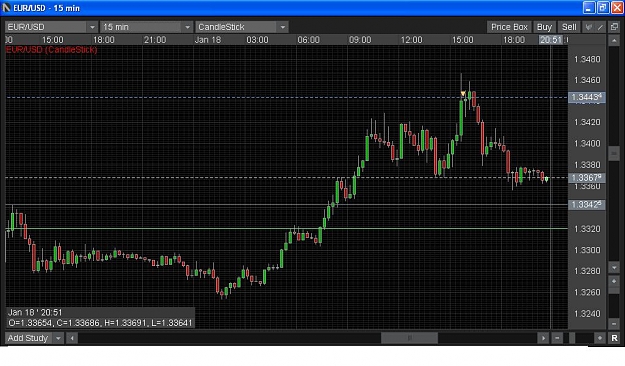
Task: Select the trend line drawing tool icon
Action: (x=600, y=27)
